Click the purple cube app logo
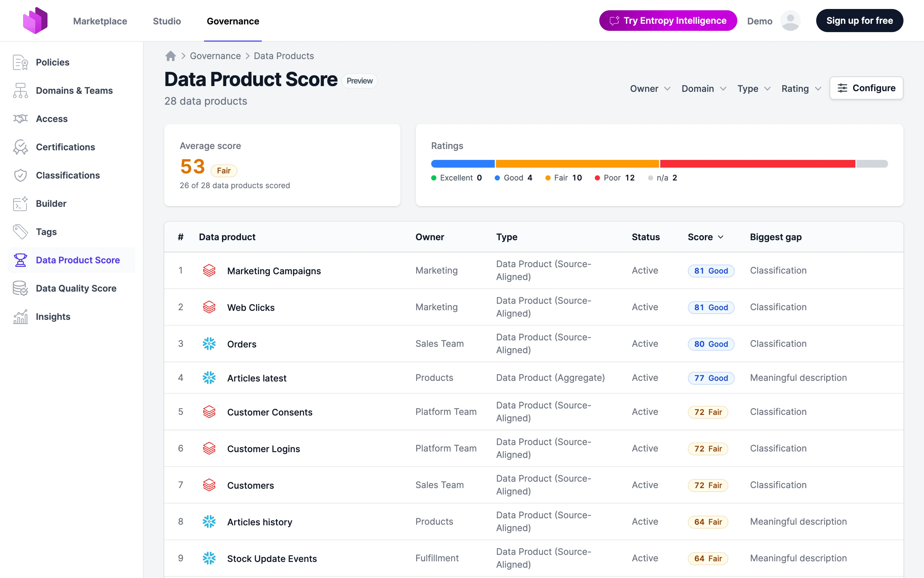 point(35,21)
